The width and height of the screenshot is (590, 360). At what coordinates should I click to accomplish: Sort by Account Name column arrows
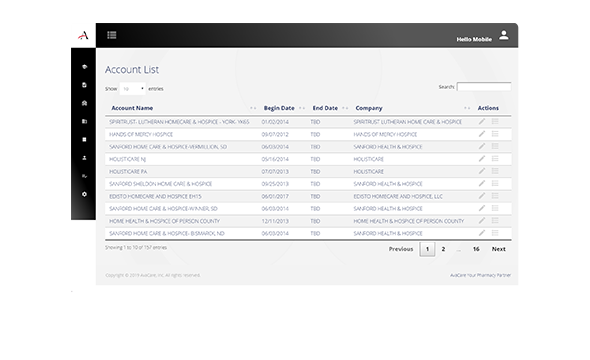[x=253, y=108]
